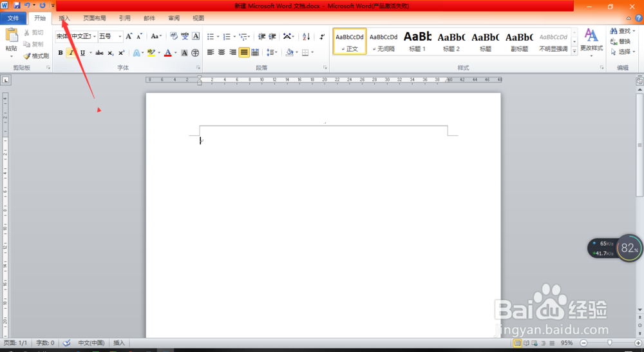Click the Change Styles (更改样式) button
Viewport: 644px width, 352px height.
591,41
